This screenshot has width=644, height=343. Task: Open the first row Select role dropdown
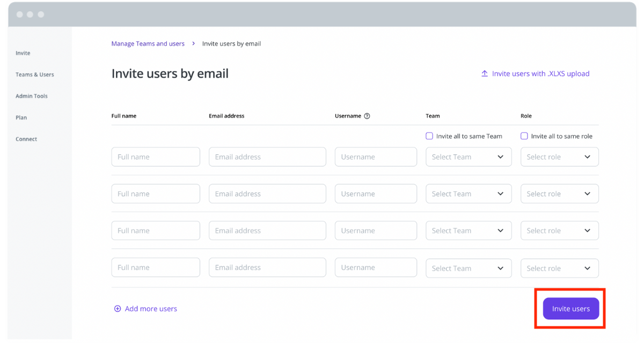click(x=560, y=157)
